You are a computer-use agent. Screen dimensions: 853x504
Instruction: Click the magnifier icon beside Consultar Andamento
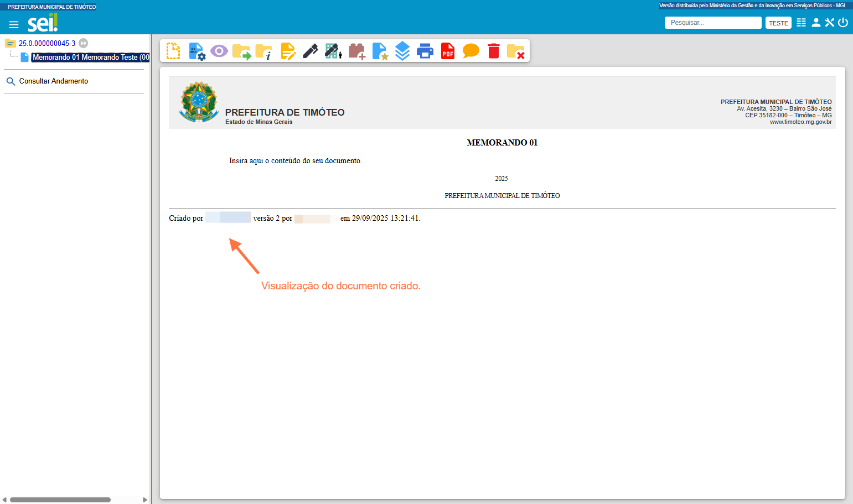11,81
